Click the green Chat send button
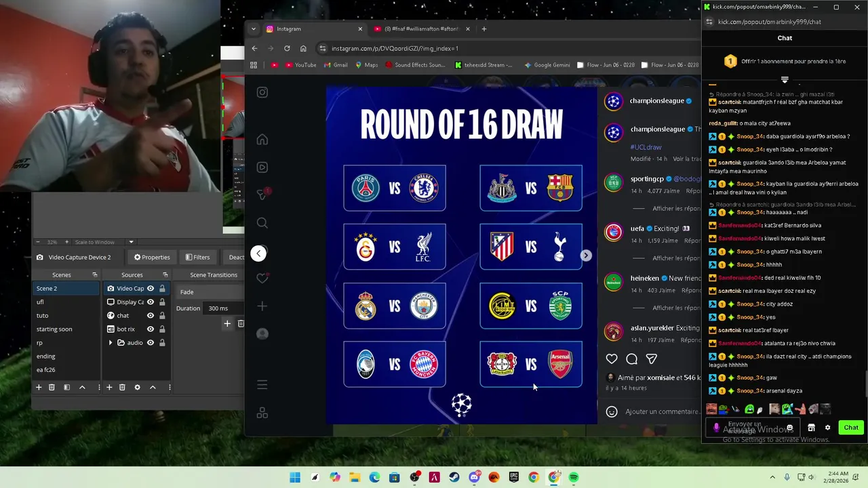This screenshot has width=868, height=488. tap(851, 428)
